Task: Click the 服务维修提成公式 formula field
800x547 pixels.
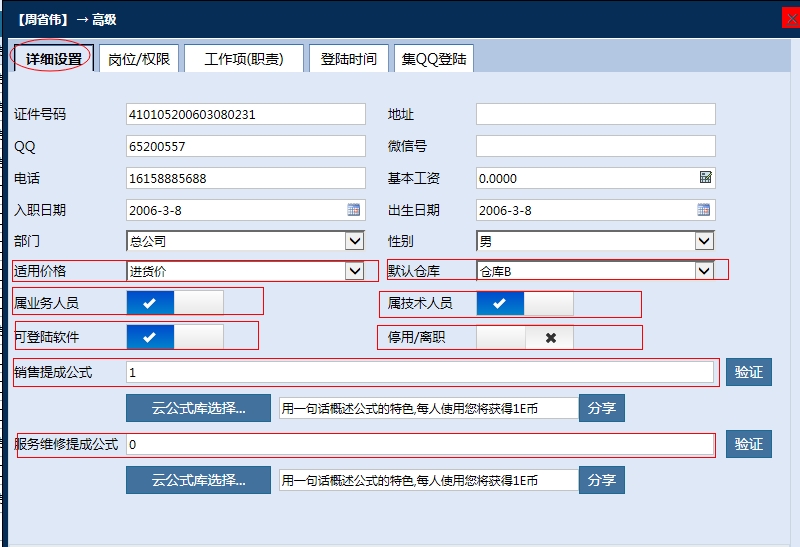Action: point(420,444)
